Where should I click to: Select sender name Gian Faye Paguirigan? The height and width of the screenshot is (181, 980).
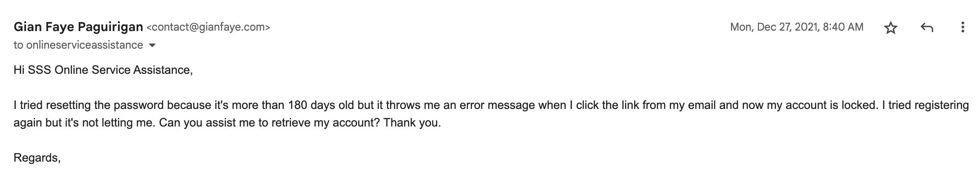click(x=78, y=27)
